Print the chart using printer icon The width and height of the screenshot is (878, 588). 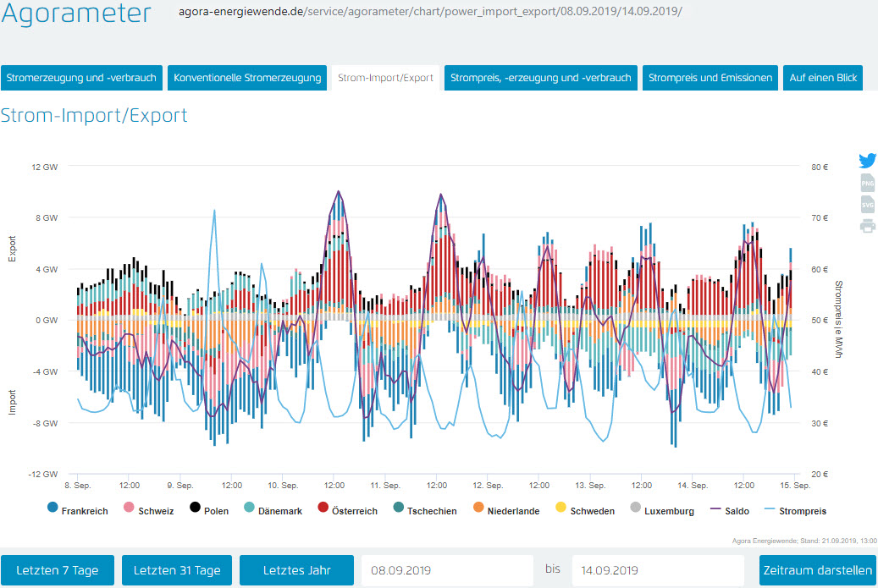867,226
